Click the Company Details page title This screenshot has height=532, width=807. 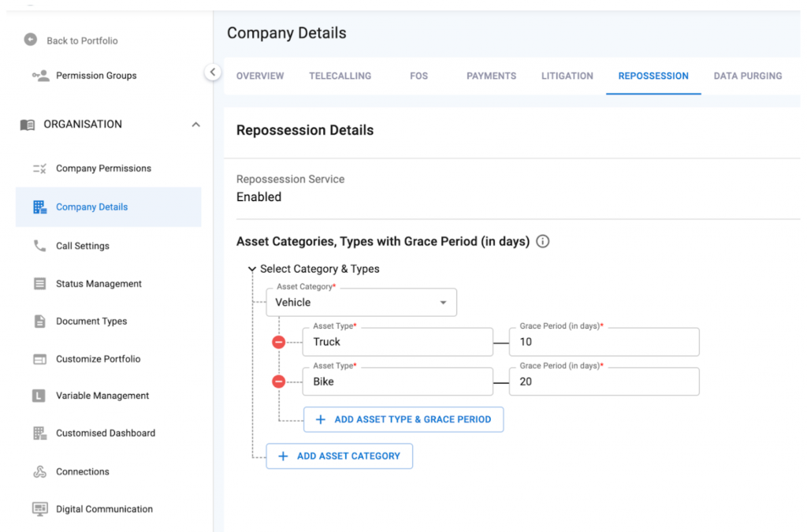287,33
